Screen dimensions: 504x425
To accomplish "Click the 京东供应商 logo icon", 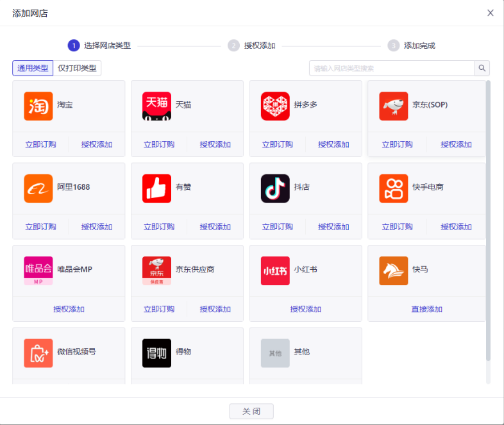I will (x=156, y=271).
